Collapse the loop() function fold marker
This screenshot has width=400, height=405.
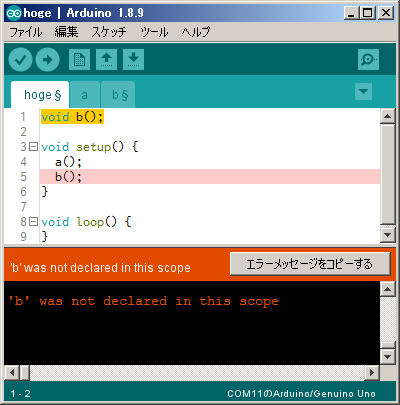[33, 222]
